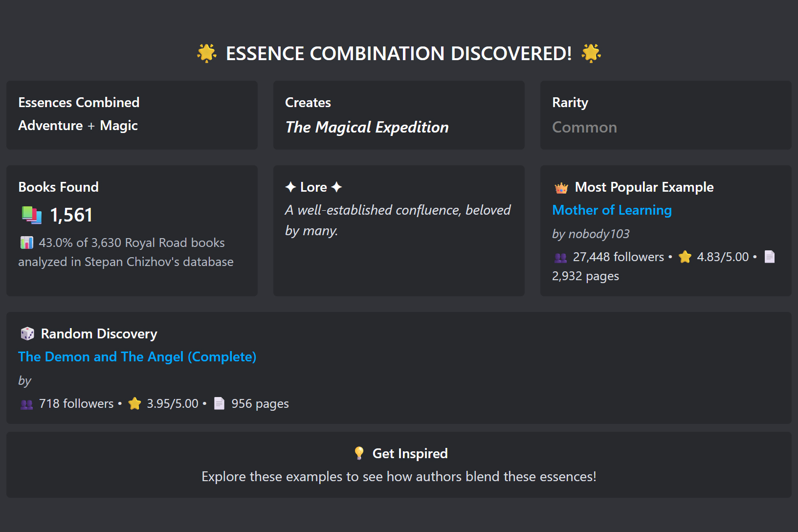The height and width of the screenshot is (532, 798).
Task: Click the Common rarity label
Action: [x=584, y=128]
